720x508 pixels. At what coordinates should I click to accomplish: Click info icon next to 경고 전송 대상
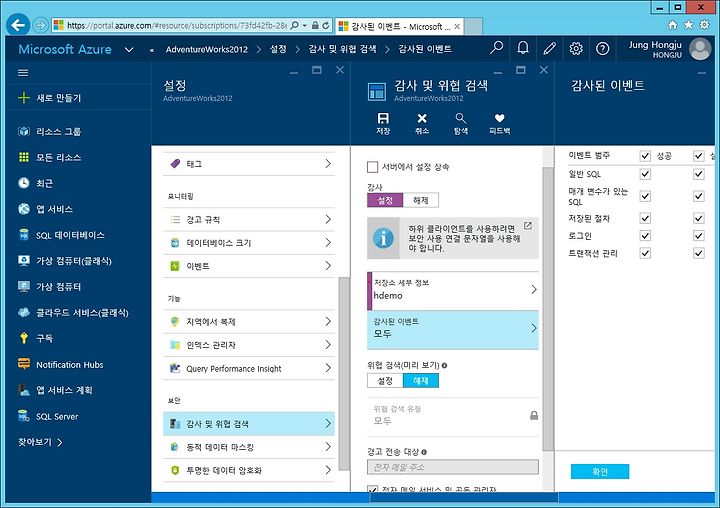(x=424, y=452)
